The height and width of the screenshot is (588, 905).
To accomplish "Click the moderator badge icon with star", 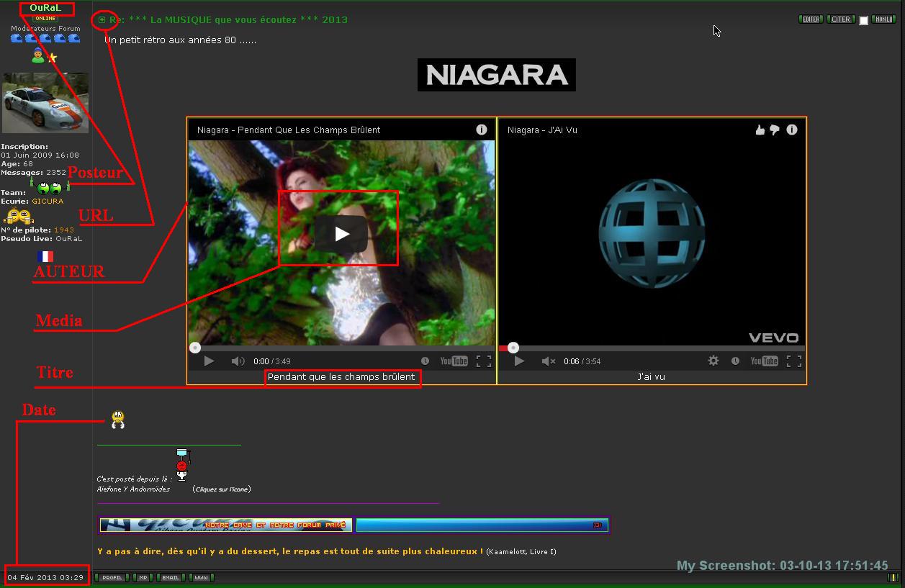I will pos(45,55).
